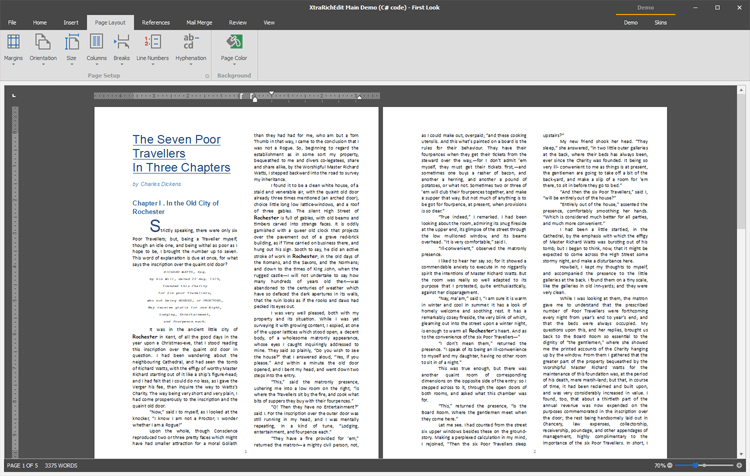
Task: Click the Chapter I heading text
Action: 176,207
